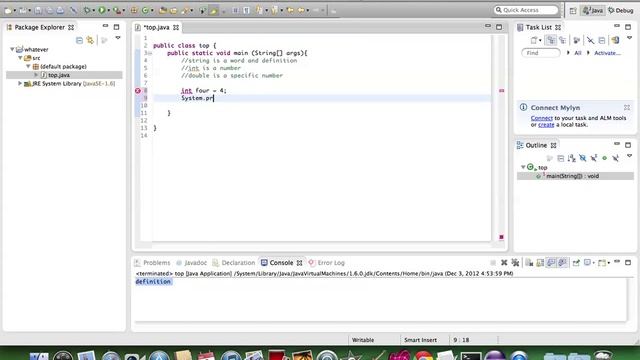Toggle Hide Static Members in Outline
640x360 pixels.
tap(593, 158)
